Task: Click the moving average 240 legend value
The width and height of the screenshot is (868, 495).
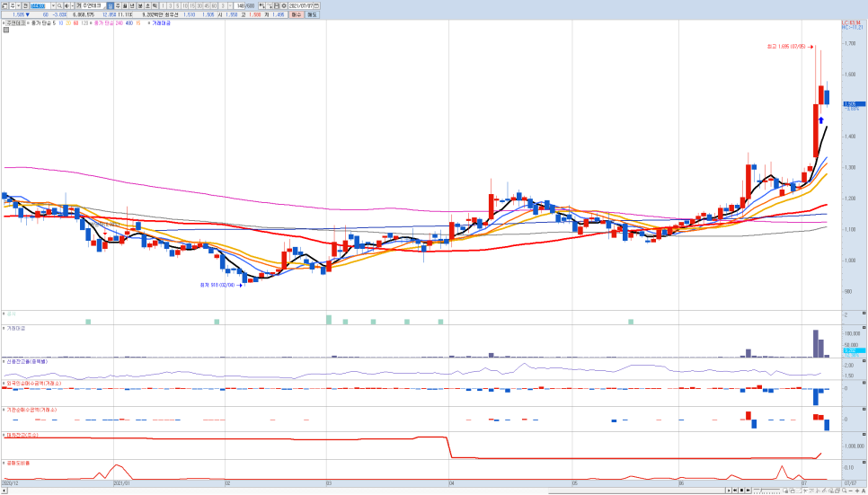Action: tap(119, 22)
